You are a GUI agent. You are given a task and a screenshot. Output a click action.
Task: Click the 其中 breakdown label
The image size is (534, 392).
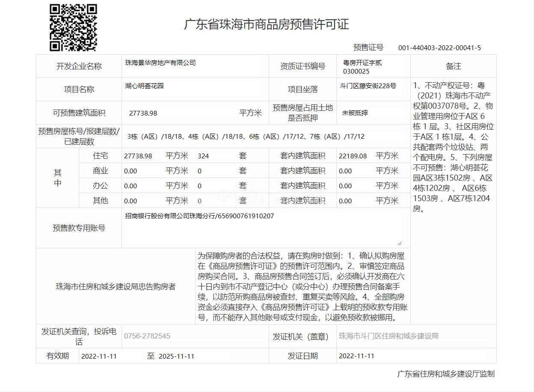(x=58, y=178)
